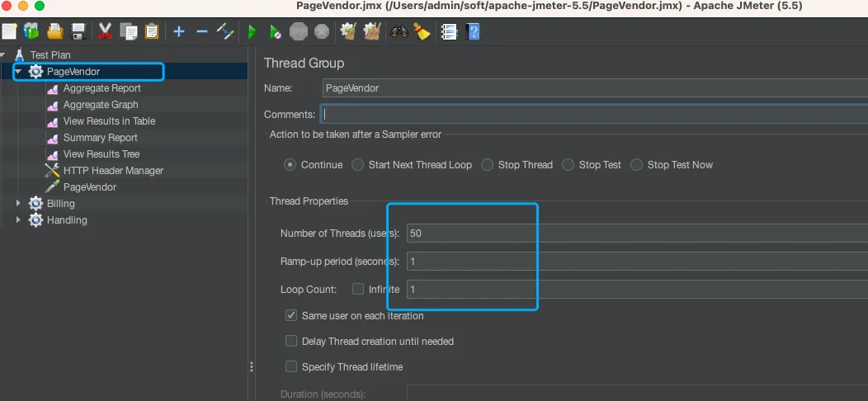This screenshot has width=868, height=401.
Task: Select the PageVendor HTTP sampler
Action: [90, 187]
